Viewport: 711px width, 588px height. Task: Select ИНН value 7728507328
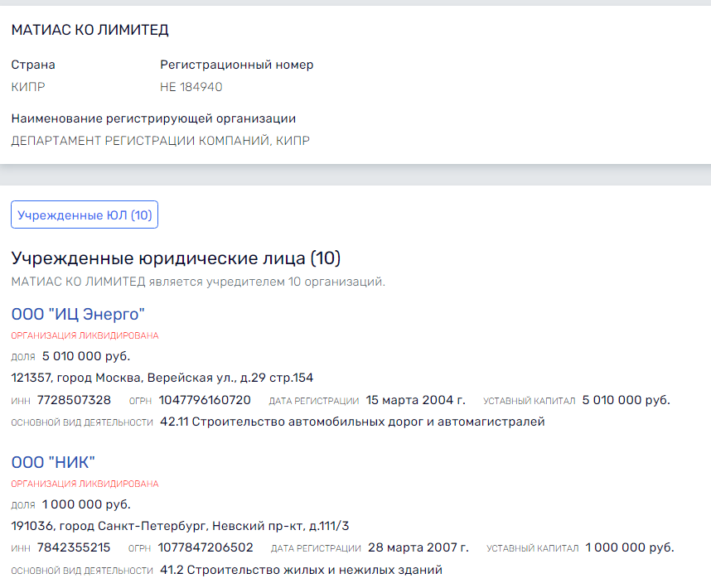(x=74, y=400)
